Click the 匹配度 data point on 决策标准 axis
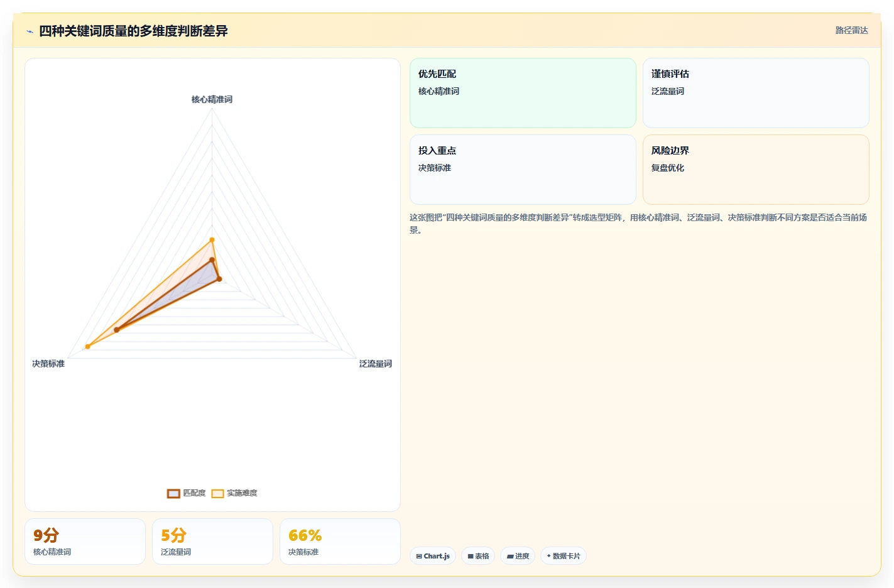The width and height of the screenshot is (894, 588). point(117,330)
